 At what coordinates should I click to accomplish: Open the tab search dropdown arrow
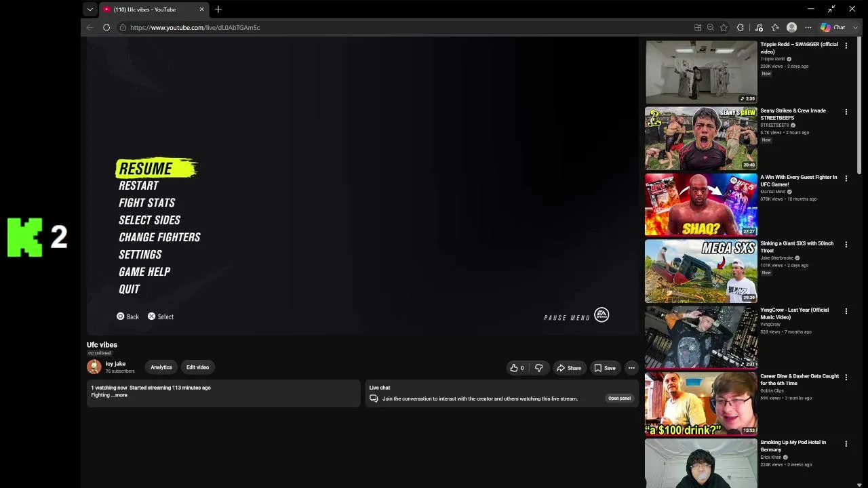pyautogui.click(x=90, y=9)
